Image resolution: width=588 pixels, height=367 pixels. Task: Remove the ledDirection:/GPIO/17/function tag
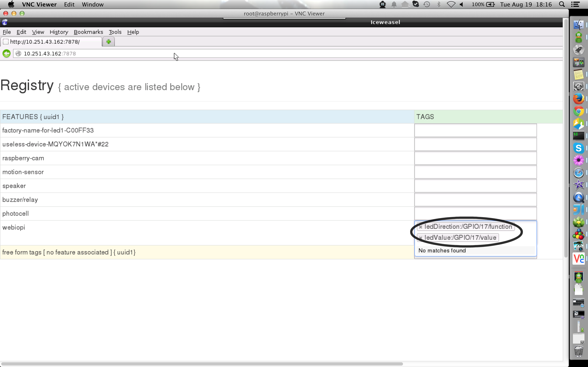421,227
